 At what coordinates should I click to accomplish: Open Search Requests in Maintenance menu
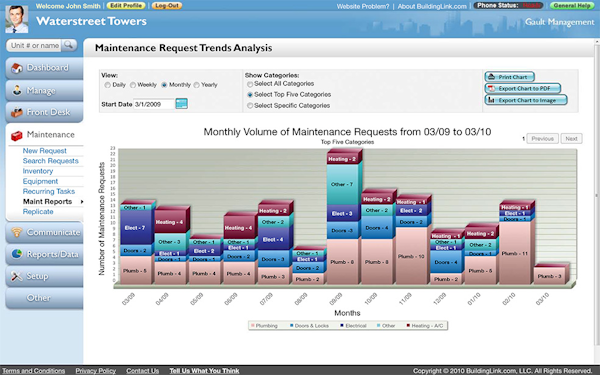[x=51, y=161]
